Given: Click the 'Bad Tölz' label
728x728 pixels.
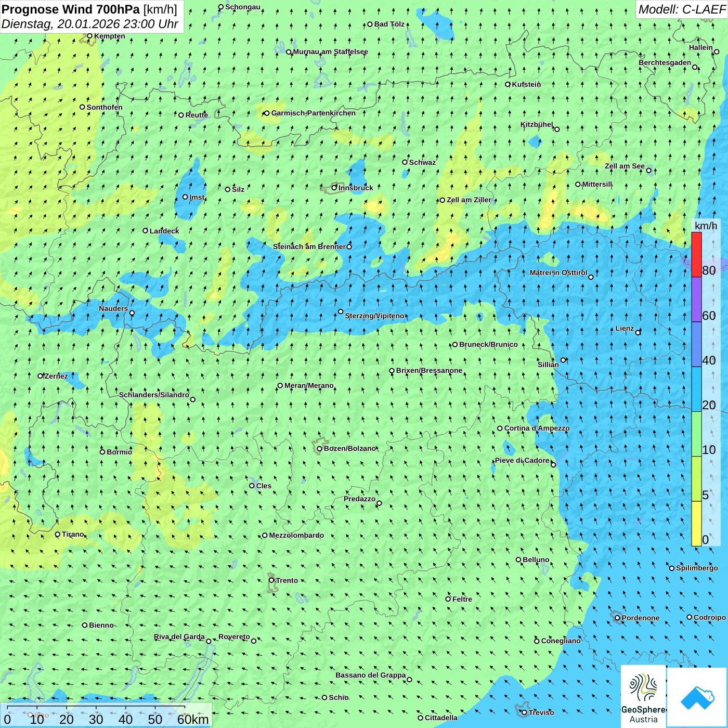Looking at the screenshot, I should [x=389, y=24].
